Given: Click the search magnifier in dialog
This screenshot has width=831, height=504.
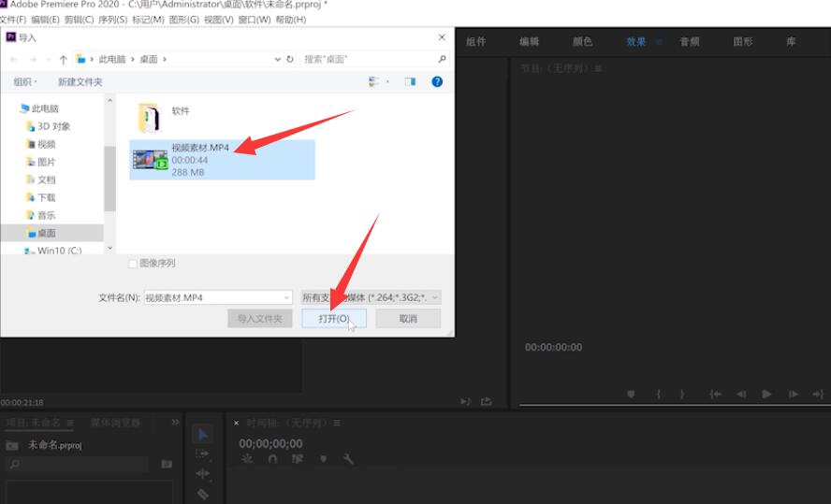Looking at the screenshot, I should coord(442,59).
